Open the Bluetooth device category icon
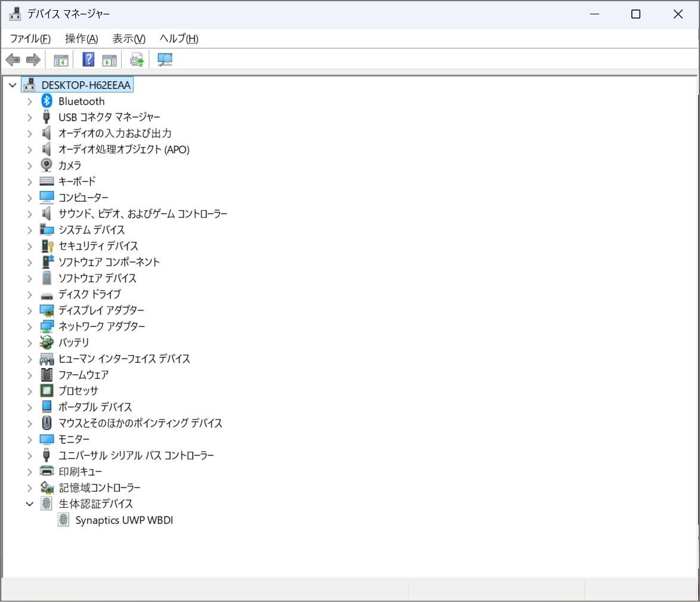 [47, 101]
